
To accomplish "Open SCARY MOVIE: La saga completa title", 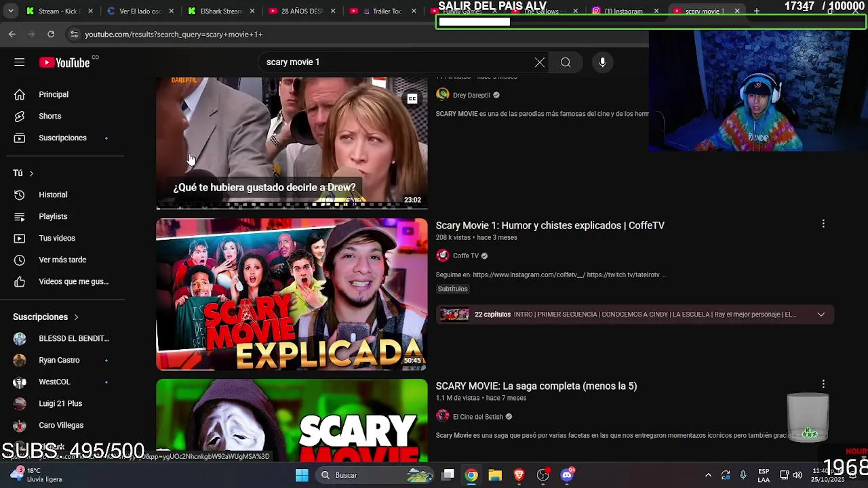I will pyautogui.click(x=536, y=386).
